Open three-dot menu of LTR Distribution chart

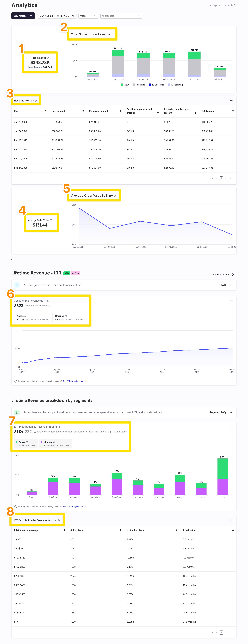231,427
